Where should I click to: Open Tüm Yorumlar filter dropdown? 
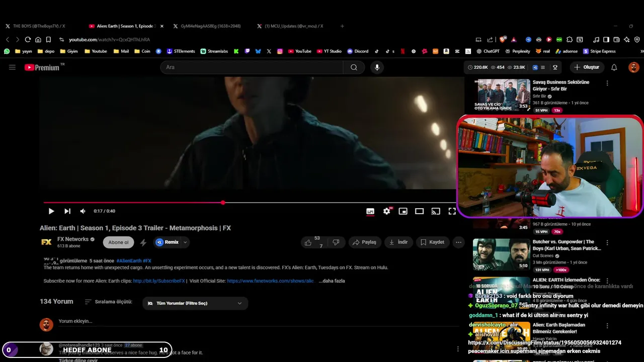[x=195, y=303]
